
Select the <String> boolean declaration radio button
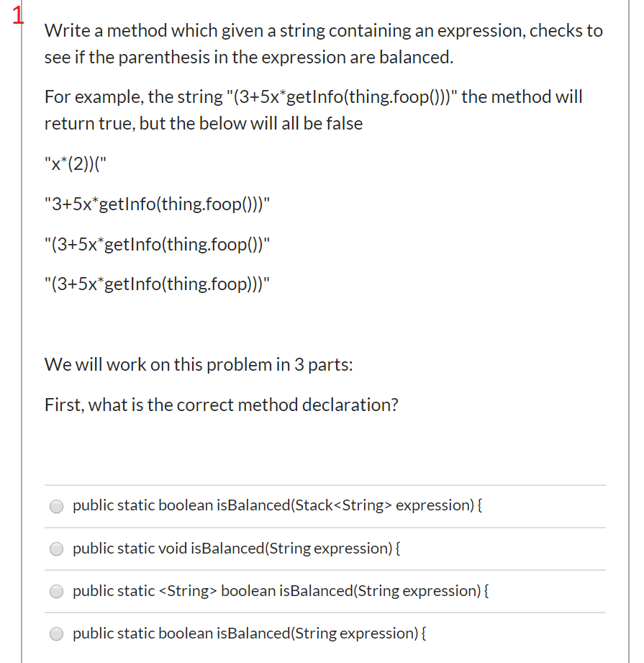tap(56, 591)
